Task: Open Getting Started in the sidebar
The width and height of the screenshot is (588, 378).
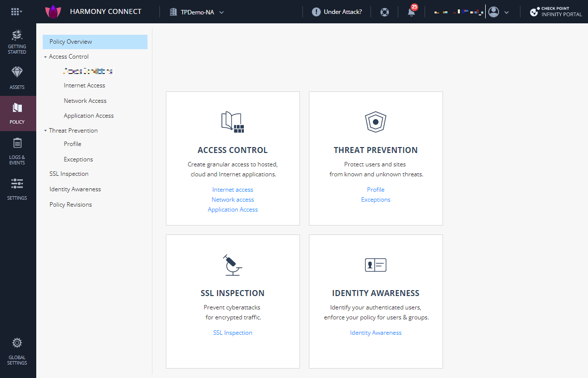Action: pos(17,42)
